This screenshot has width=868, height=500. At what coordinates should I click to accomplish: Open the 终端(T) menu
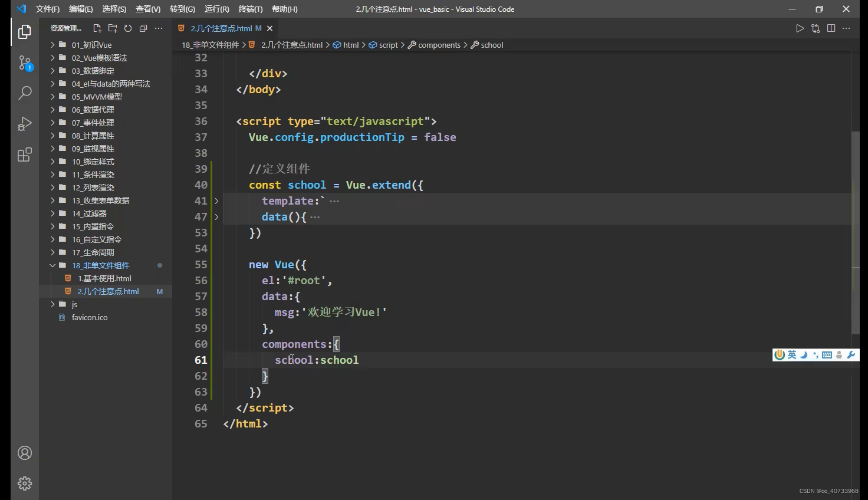[251, 9]
